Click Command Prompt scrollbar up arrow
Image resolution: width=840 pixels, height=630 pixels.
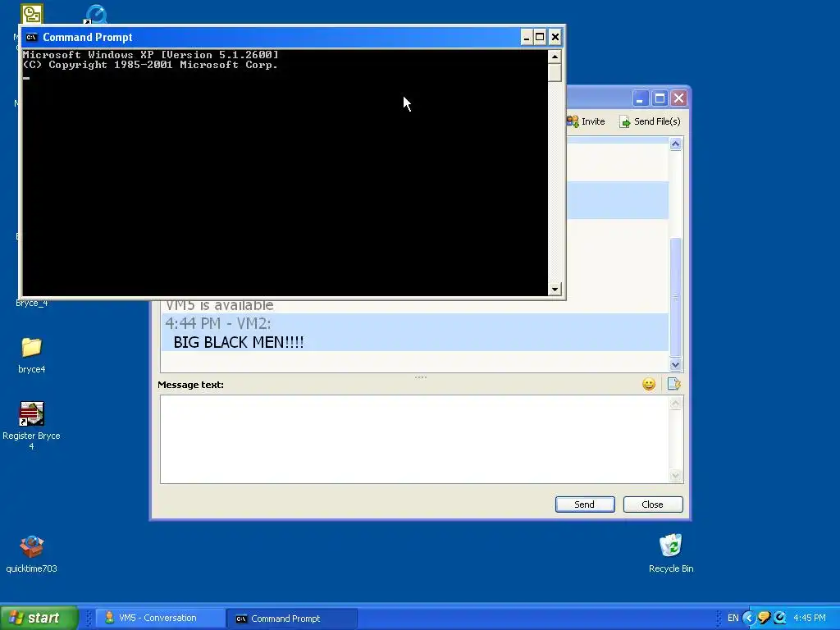(555, 57)
